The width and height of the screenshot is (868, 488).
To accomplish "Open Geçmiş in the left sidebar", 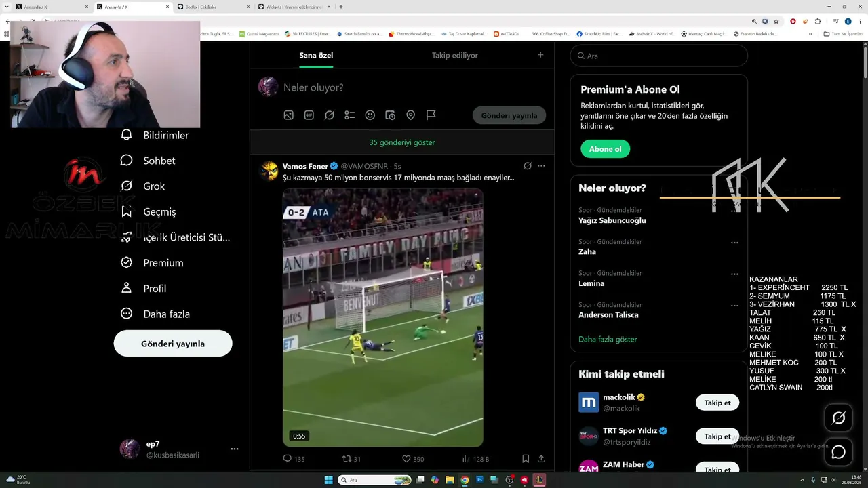I will point(148,212).
